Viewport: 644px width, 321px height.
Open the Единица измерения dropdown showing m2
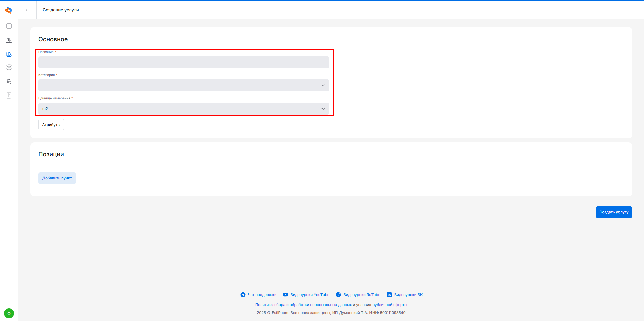(x=184, y=109)
